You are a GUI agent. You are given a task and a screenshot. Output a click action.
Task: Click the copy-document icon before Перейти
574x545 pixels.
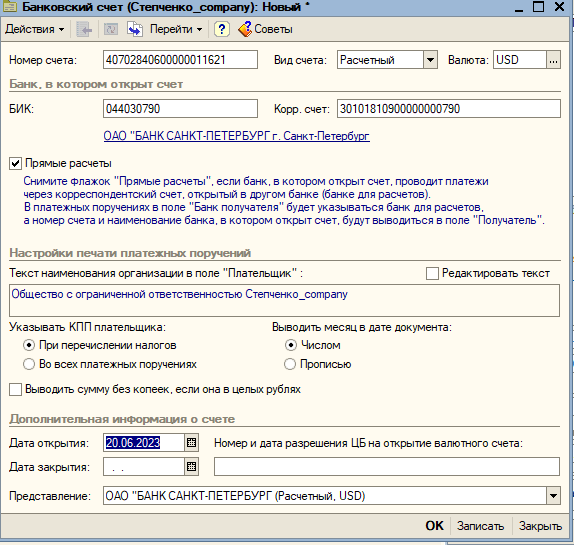tap(135, 29)
